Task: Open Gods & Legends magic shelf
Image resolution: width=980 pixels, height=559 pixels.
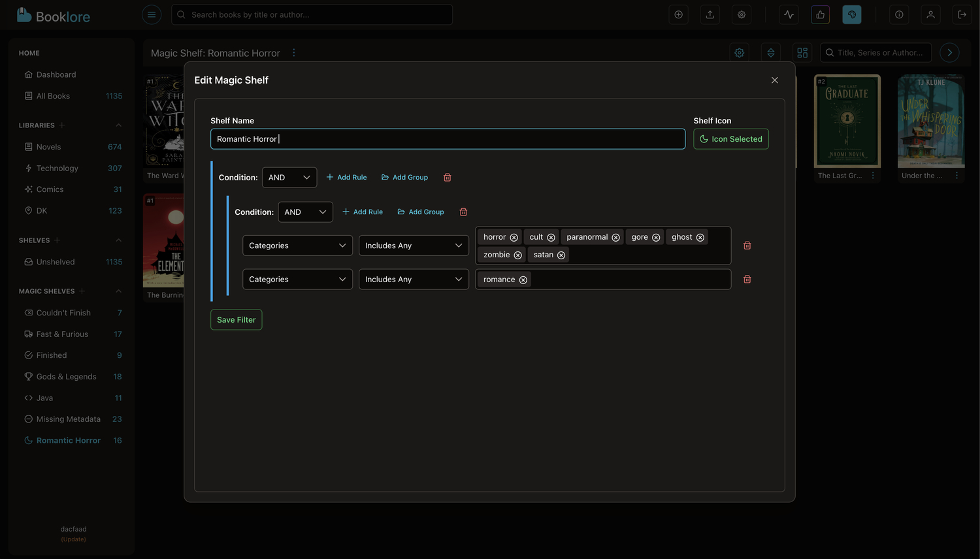Action: point(66,377)
